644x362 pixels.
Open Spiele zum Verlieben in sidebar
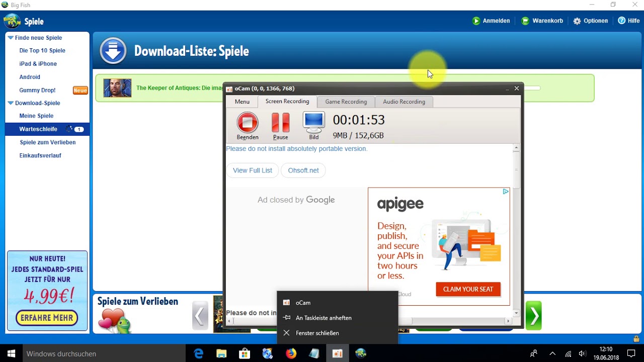[x=48, y=142]
